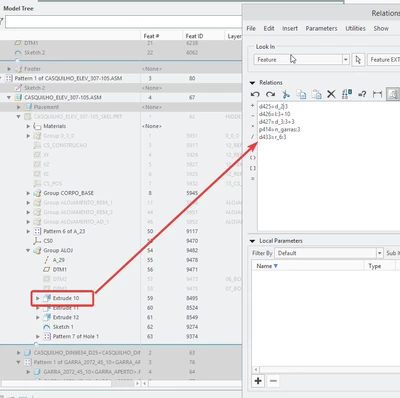Cut selected relation text with scissors icon

tap(286, 94)
